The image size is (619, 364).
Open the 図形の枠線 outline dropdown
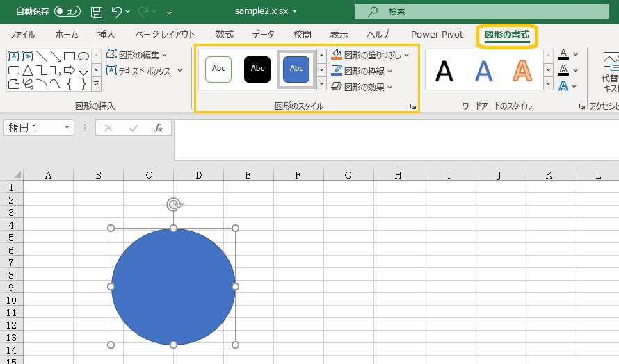point(362,71)
